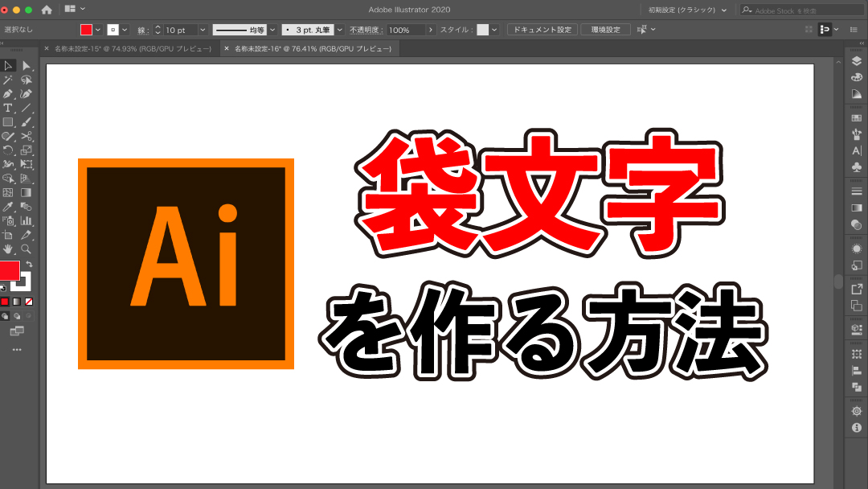This screenshot has width=868, height=489.
Task: Open 初期設定 (クラシック) workspace switcher
Action: click(687, 10)
